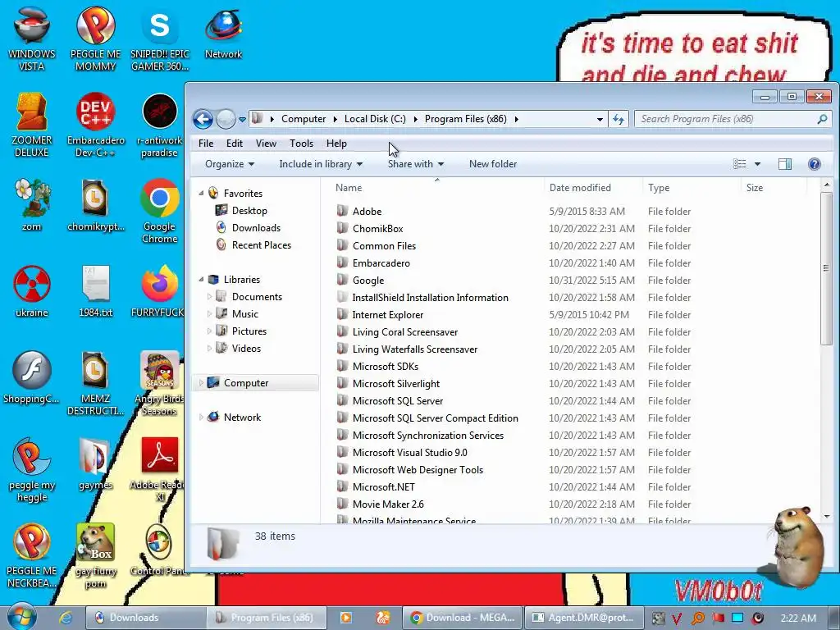Image resolution: width=840 pixels, height=630 pixels.
Task: Click the Internet Explorer taskbar icon
Action: pos(66,618)
